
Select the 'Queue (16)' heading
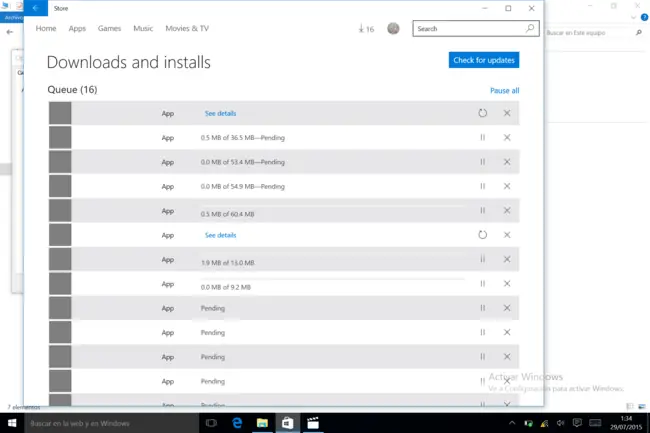[72, 90]
